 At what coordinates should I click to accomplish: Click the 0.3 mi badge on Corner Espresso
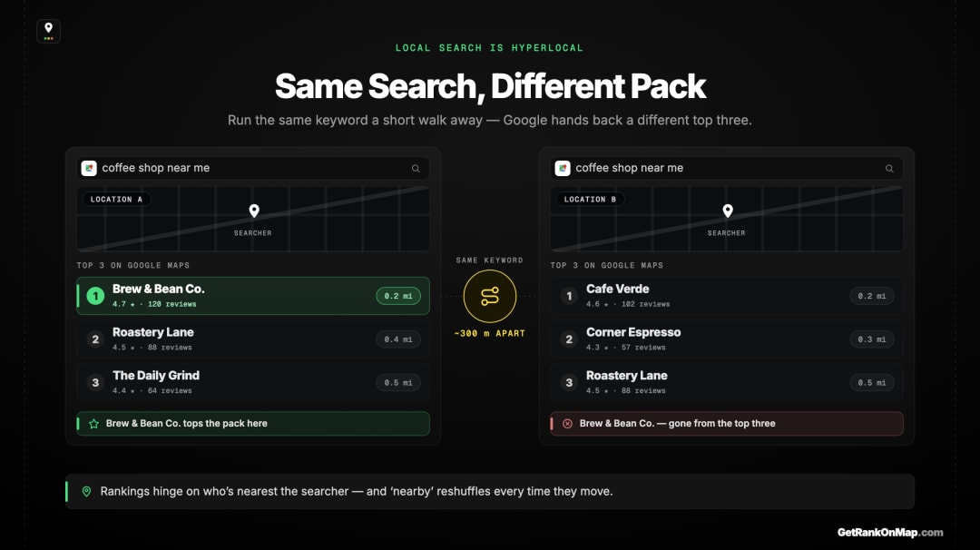pyautogui.click(x=872, y=339)
